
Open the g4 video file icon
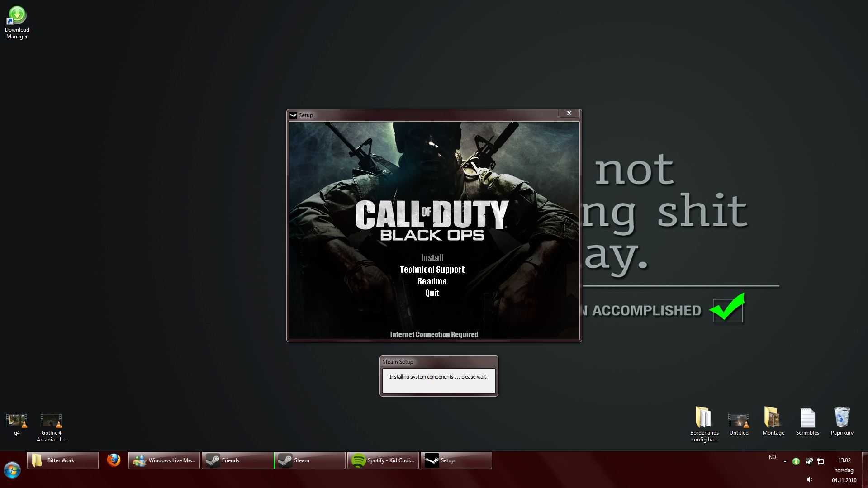point(17,424)
